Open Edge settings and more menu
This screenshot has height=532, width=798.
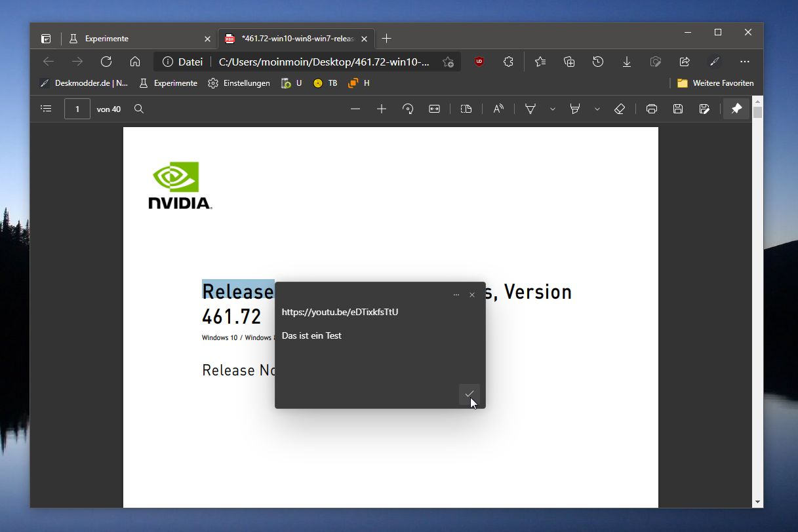(744, 62)
